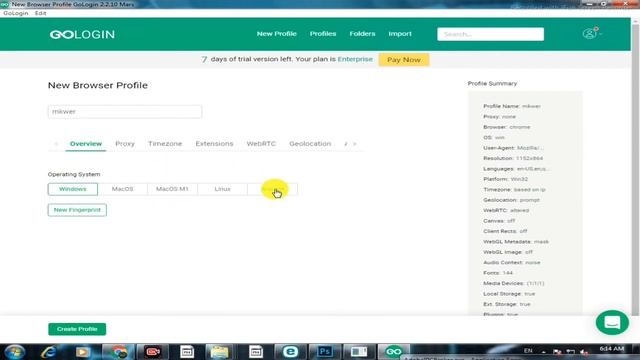Click 'Audio Context' row in summary

(x=512, y=262)
